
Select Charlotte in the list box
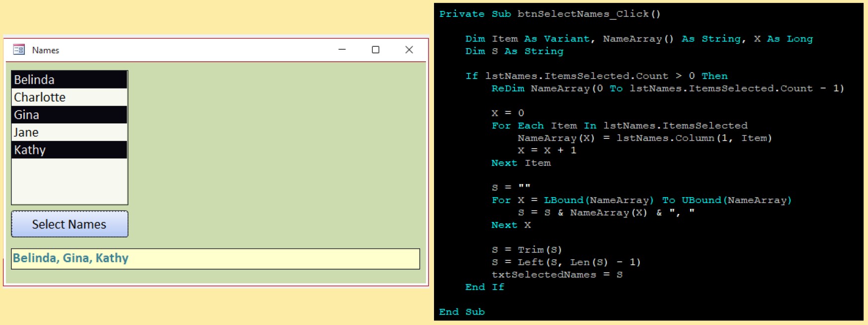tap(69, 97)
